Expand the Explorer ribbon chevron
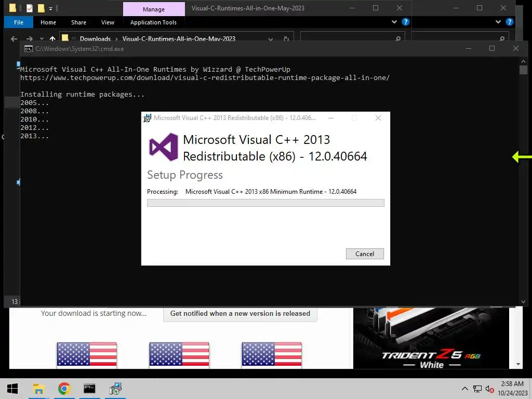The height and width of the screenshot is (399, 532). pos(394,22)
